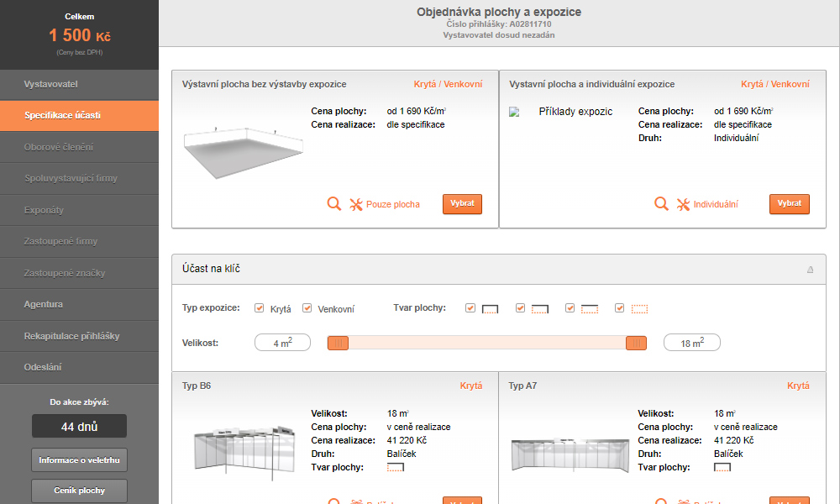Uncheck the Krytá exposition type checkbox

click(260, 308)
